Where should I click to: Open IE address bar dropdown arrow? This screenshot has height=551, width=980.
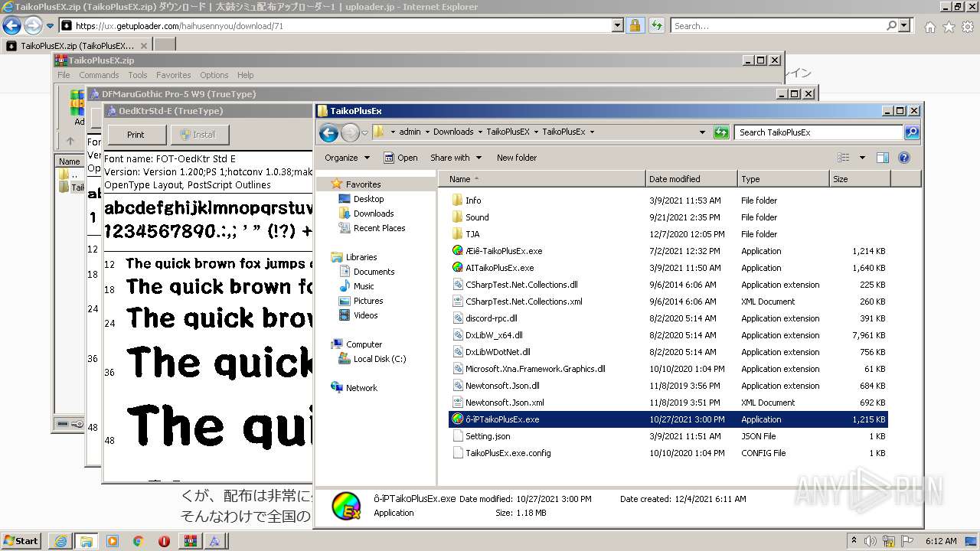[x=618, y=25]
